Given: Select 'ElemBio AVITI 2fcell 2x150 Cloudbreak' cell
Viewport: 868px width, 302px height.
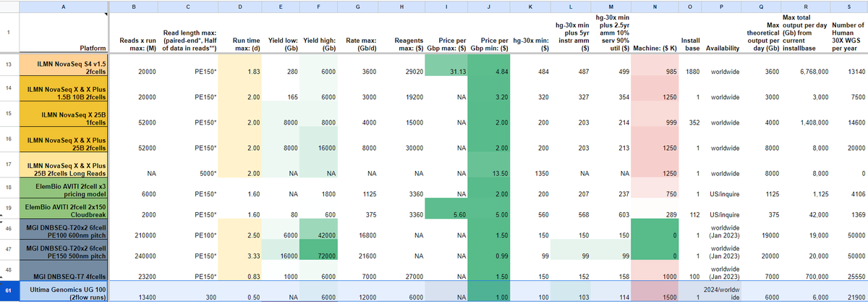Looking at the screenshot, I should coord(64,210).
